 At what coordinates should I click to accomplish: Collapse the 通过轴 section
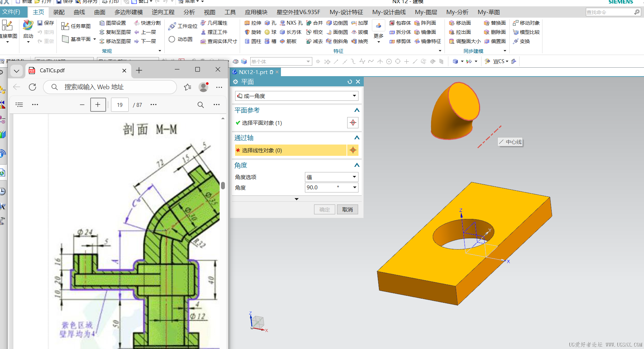tap(357, 137)
